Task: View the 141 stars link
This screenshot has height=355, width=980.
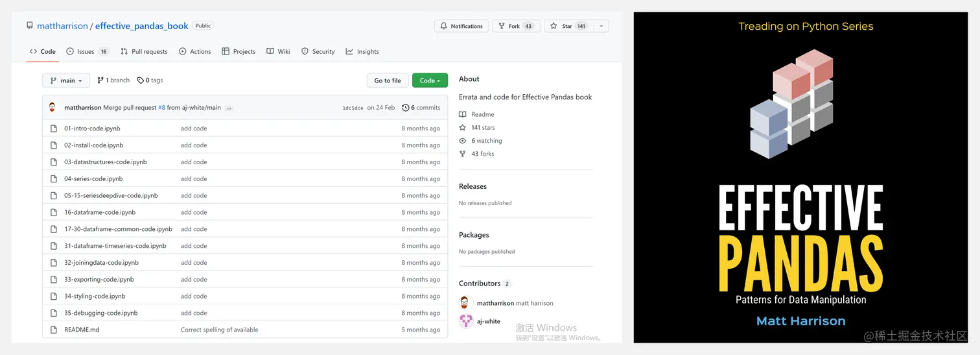Action: click(477, 128)
